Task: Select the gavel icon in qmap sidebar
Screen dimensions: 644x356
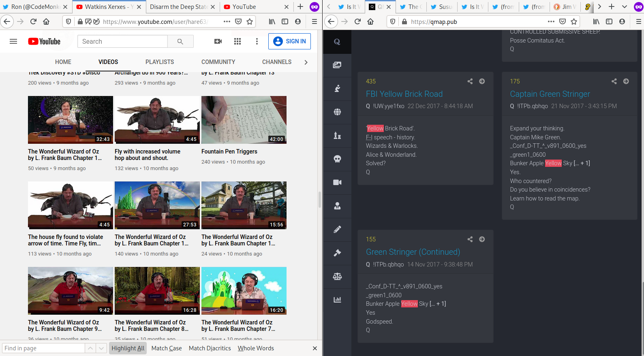Action: click(337, 253)
